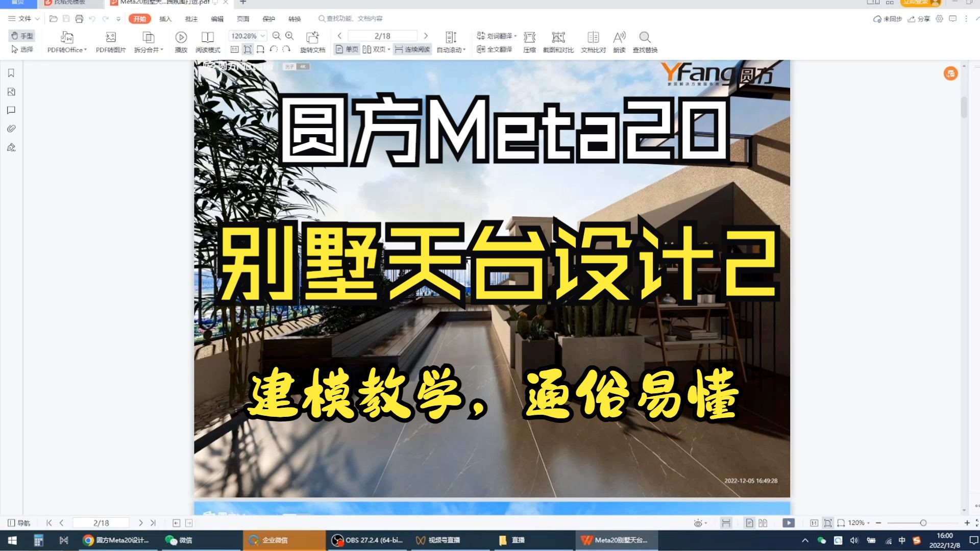Rotate page clockwise
Image resolution: width=980 pixels, height=551 pixels.
pos(286,49)
